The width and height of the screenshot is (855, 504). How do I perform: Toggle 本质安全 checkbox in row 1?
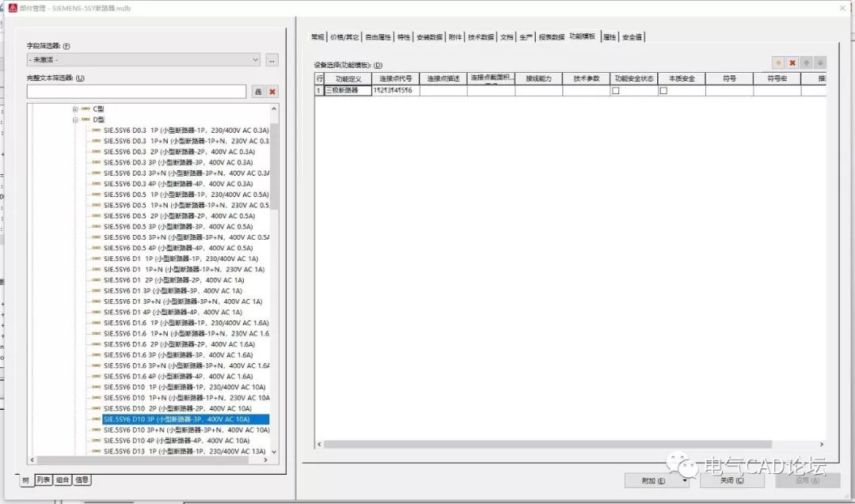663,91
